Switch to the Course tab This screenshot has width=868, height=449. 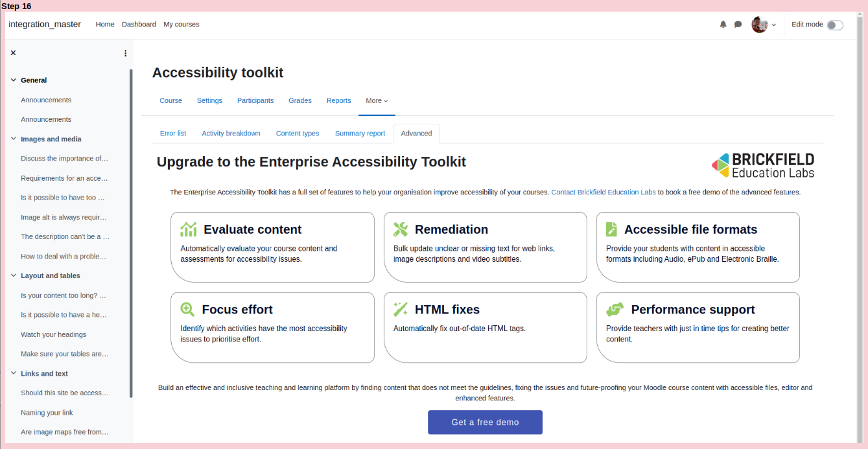(171, 100)
